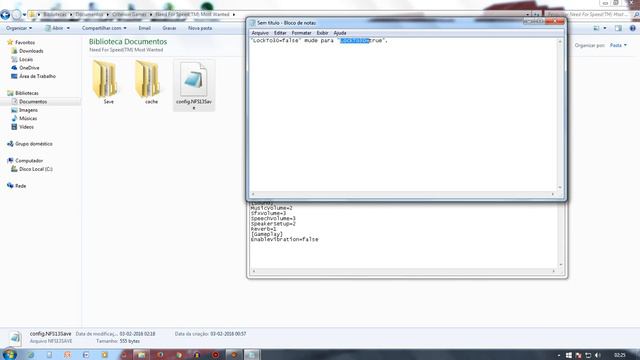
Task: Open the recent pages dropdown arrow
Action: [24, 15]
